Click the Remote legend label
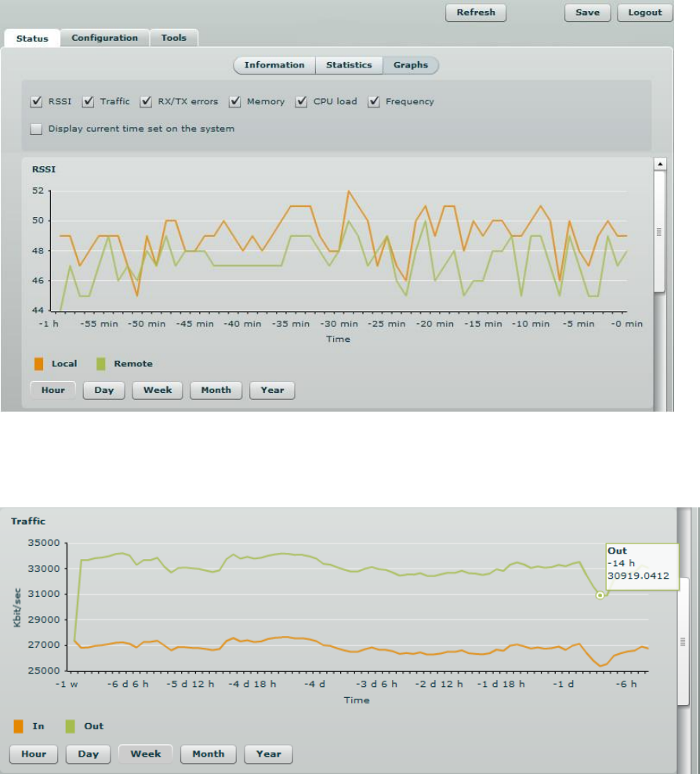Screen dimensions: 700x774 click(133, 364)
